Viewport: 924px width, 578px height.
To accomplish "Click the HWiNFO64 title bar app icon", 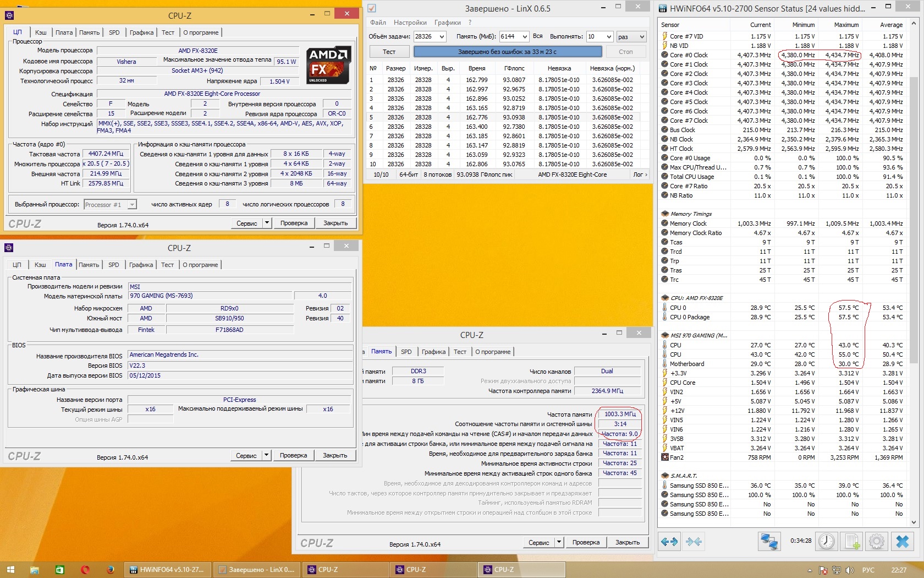I will [663, 8].
